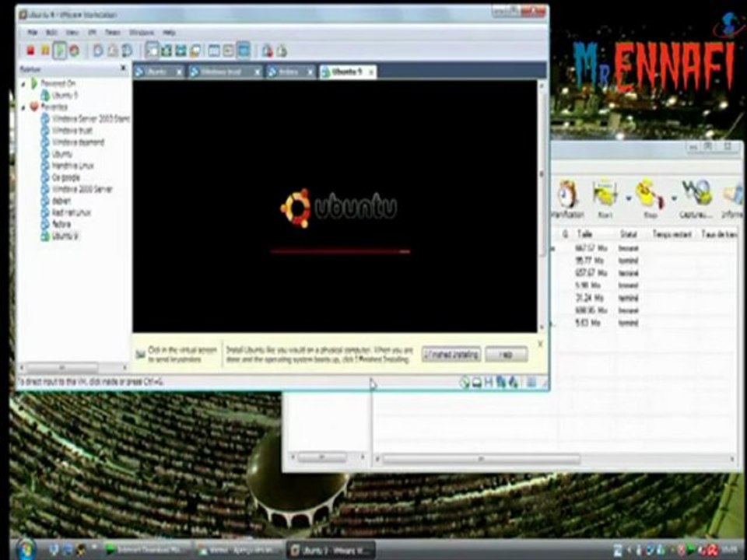The image size is (747, 560).
Task: Click the Quick Switch toolbar icon
Action: 167,50
